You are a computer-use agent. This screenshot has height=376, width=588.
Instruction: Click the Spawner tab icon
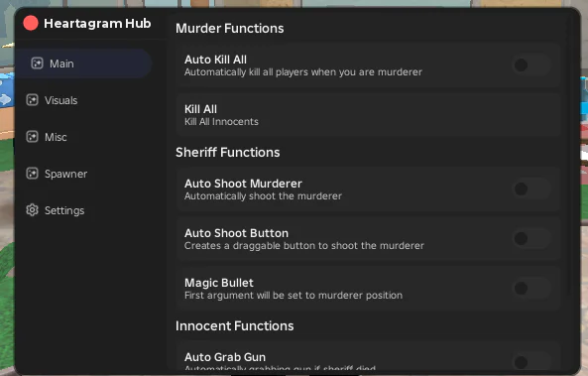33,174
